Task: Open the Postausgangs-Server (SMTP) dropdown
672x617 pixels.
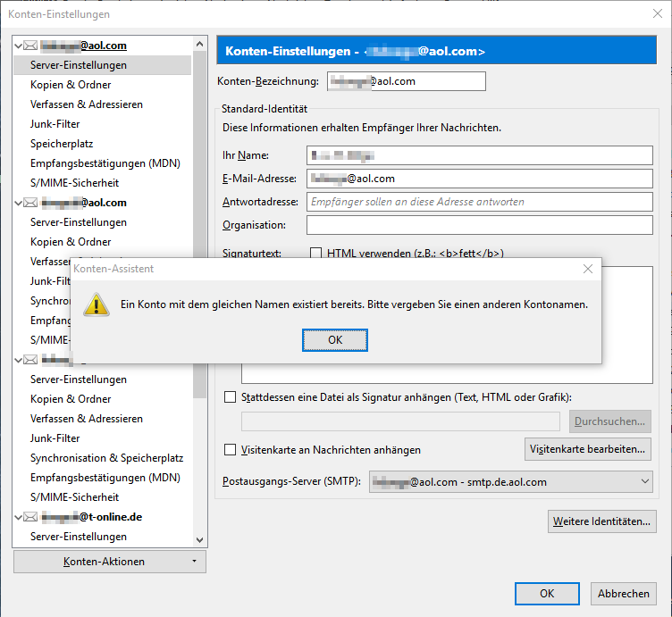Action: (511, 481)
